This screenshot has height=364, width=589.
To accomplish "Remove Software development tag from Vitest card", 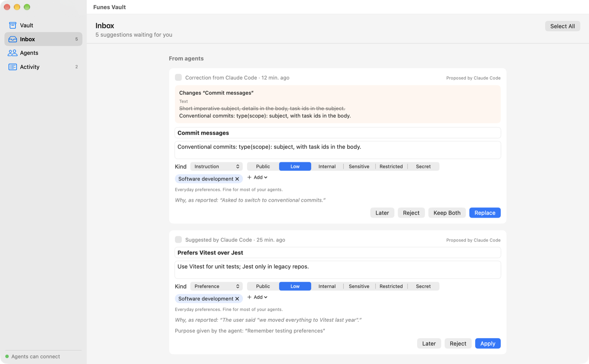I will coord(237,299).
